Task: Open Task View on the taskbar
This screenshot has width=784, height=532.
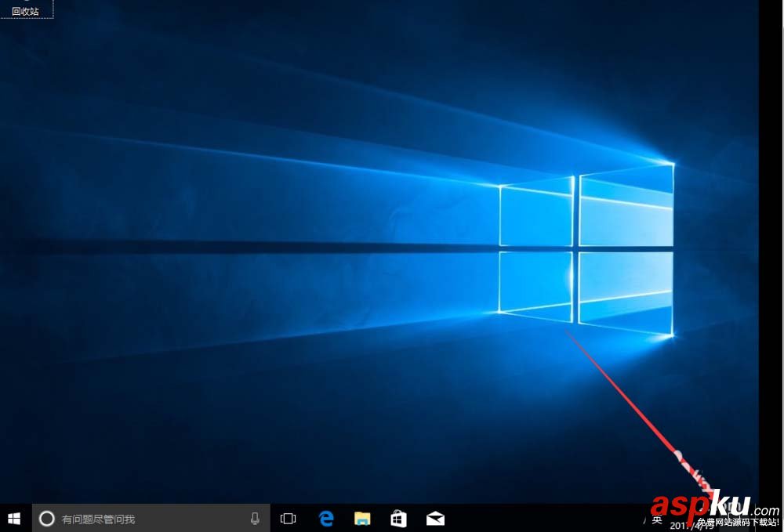Action: [288, 518]
